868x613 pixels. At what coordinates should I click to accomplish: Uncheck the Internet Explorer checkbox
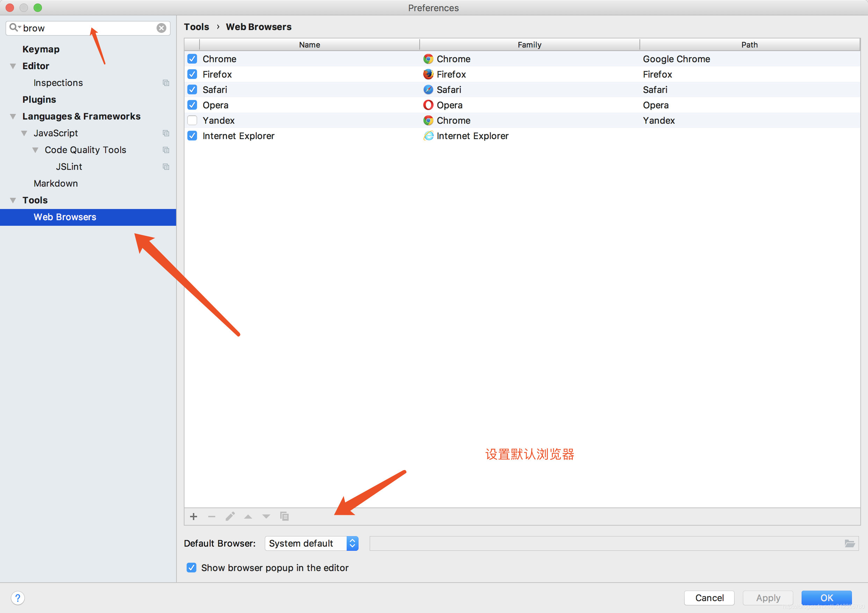pyautogui.click(x=192, y=136)
